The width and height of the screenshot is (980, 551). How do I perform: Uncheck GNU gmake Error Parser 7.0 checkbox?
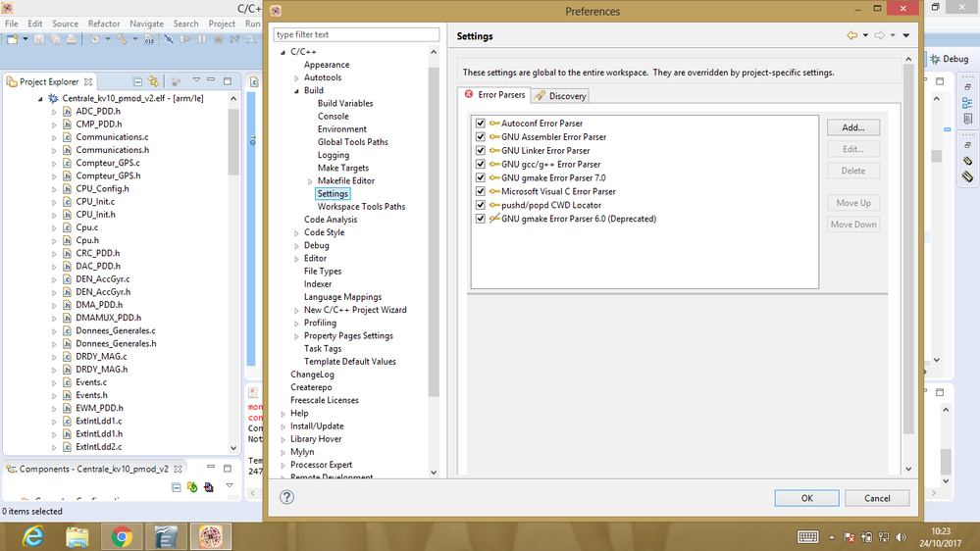pos(480,177)
